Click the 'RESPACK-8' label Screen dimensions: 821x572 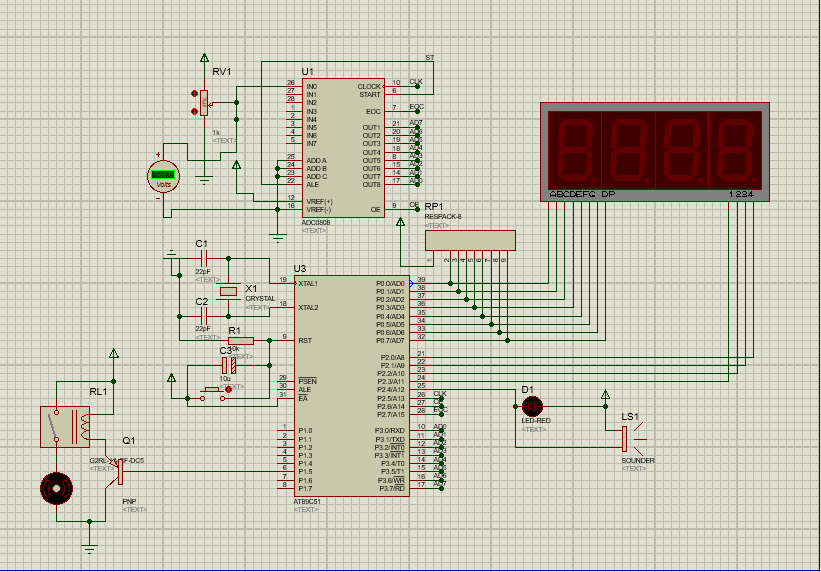(442, 216)
